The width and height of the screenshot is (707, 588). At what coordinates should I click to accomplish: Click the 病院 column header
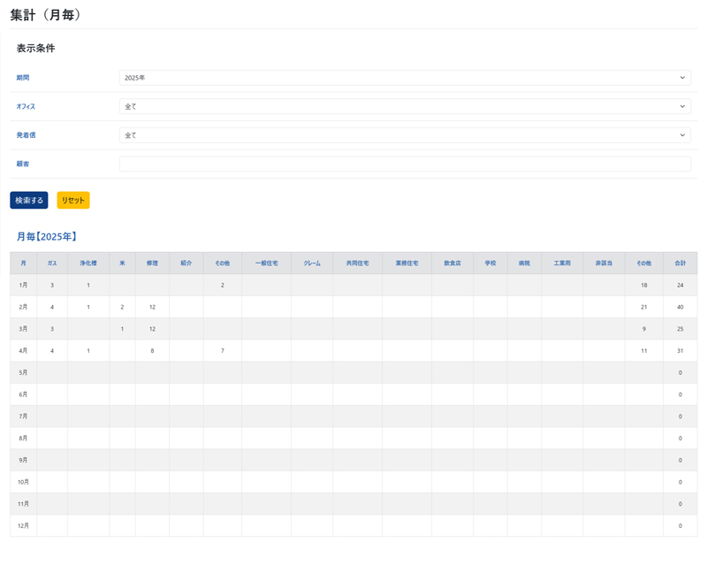coord(524,263)
